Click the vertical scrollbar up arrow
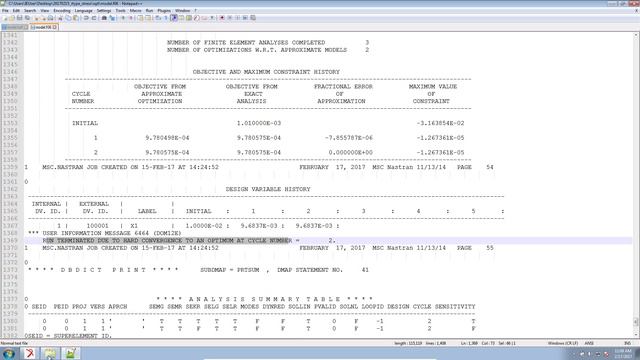The height and width of the screenshot is (360, 640). pos(636,36)
